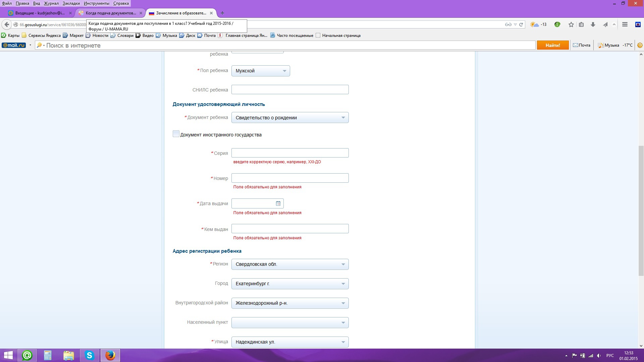Click the reload page icon
The image size is (644, 362).
[521, 24]
